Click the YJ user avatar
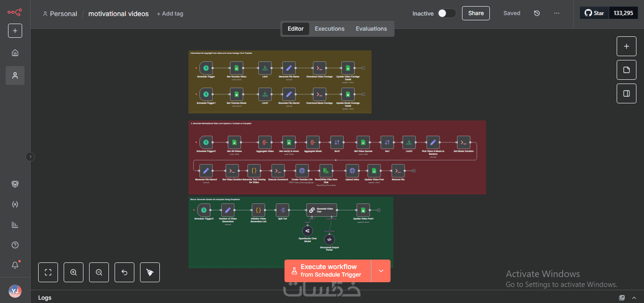Screen dimensions: 644x303 pos(15,291)
